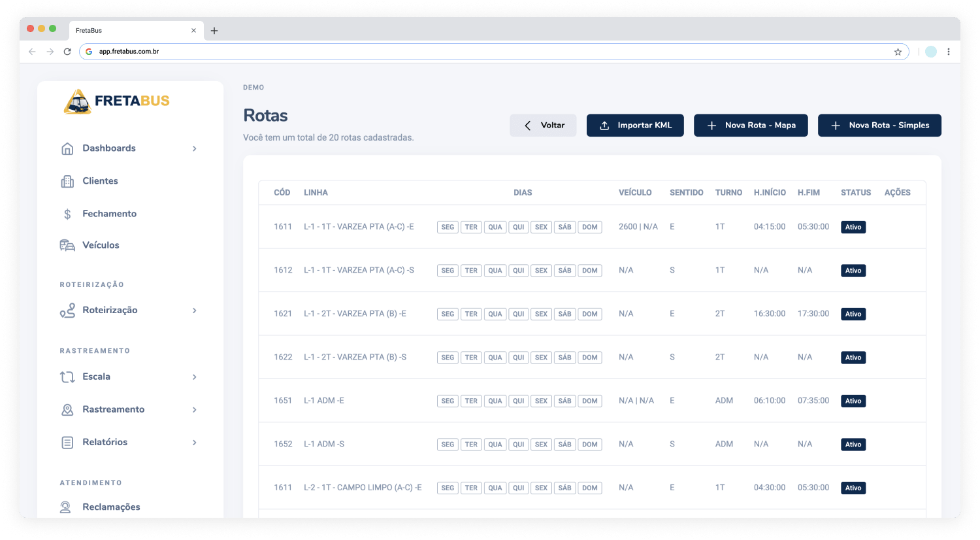Toggle SEG chip for route 1611
This screenshot has width=980, height=540.
click(448, 227)
